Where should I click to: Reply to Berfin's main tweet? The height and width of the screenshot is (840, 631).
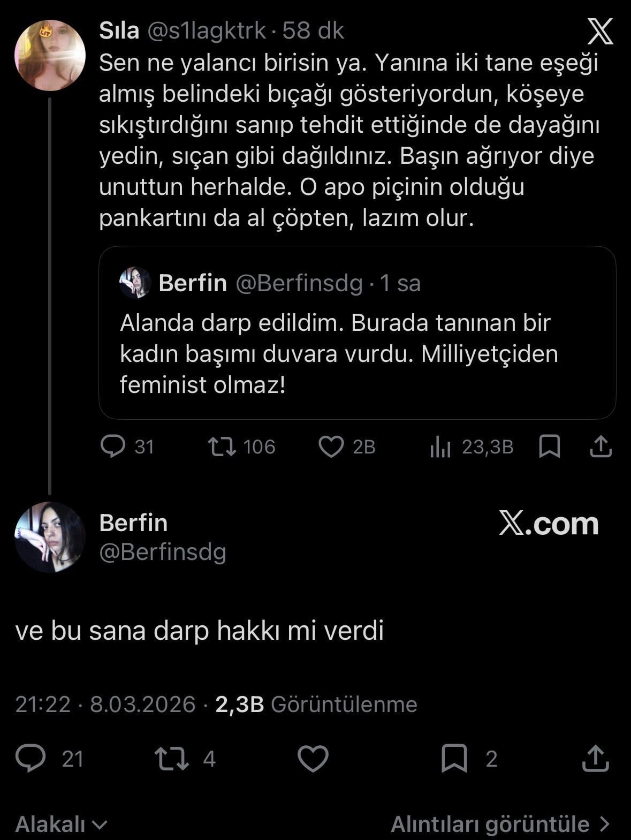(31, 759)
